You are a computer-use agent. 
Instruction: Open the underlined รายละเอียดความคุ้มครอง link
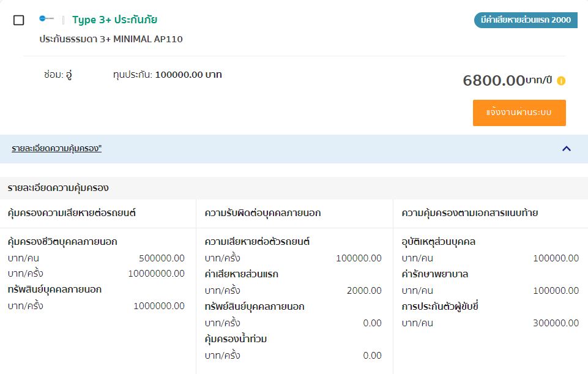56,149
